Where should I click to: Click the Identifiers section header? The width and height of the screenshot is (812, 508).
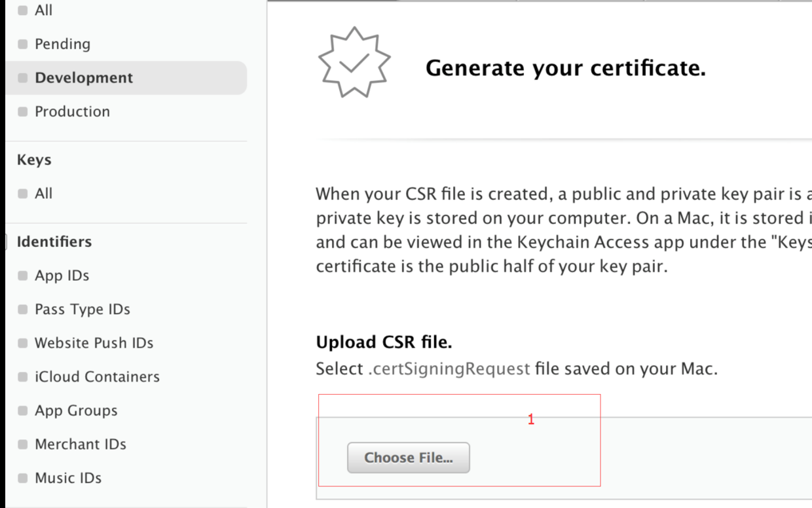54,242
